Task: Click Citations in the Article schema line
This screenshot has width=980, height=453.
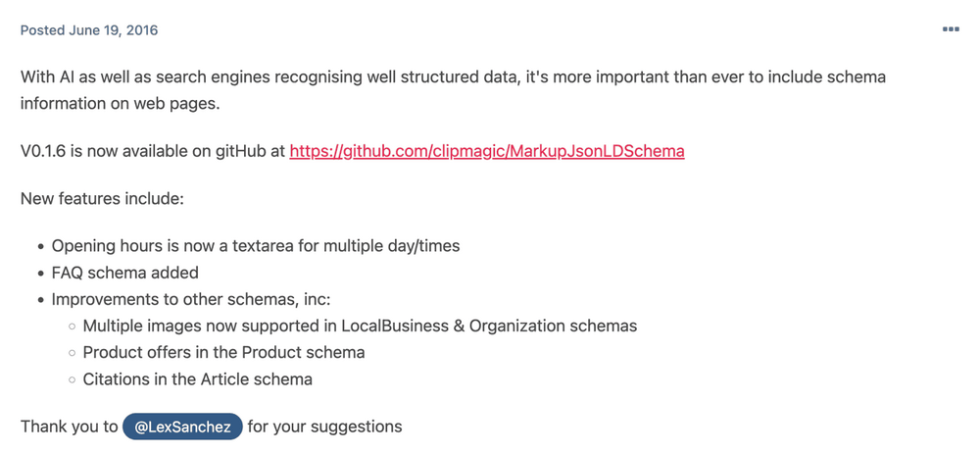Action: (197, 378)
